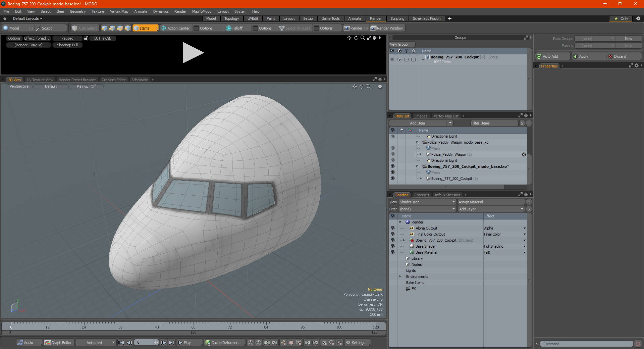Open the Geometry menu
The height and width of the screenshot is (349, 644).
coord(77,11)
